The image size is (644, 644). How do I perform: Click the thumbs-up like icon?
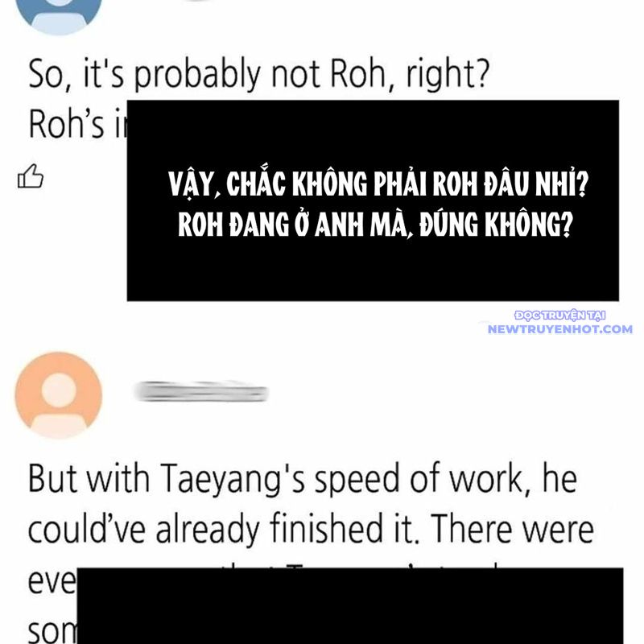pos(31,176)
